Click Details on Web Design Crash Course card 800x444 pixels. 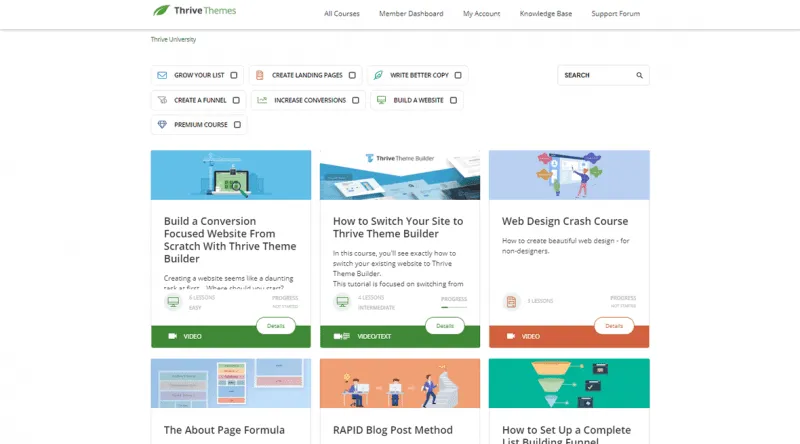click(614, 326)
